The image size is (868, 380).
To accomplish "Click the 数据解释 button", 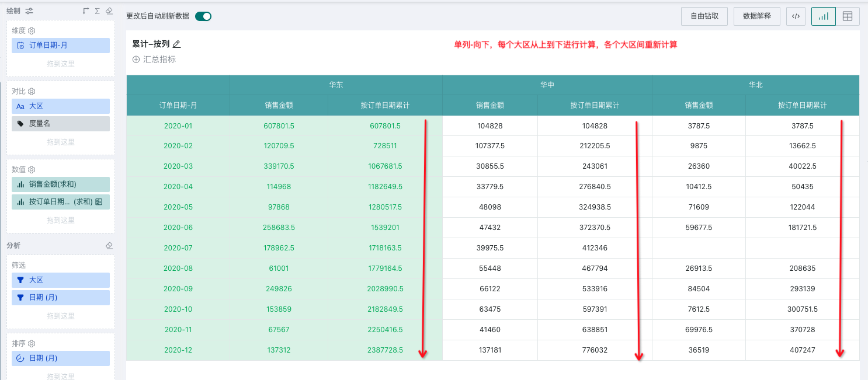I will tap(756, 16).
